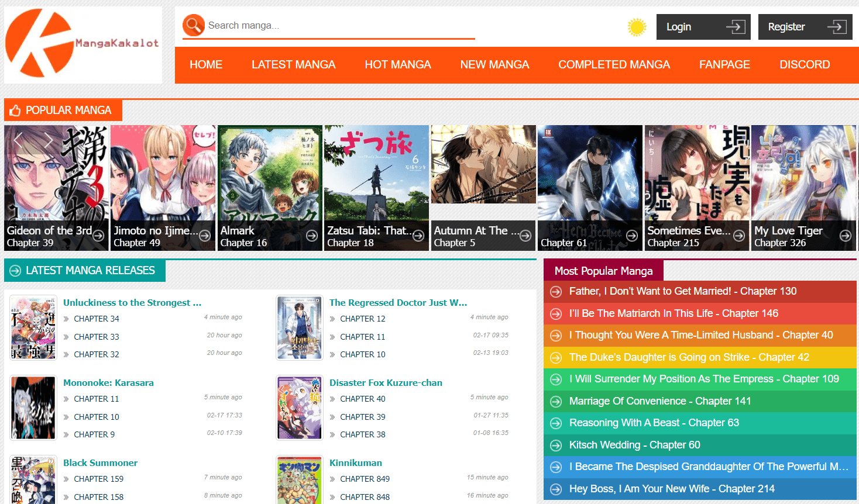This screenshot has height=504, width=859.
Task: Open Chapter 33 of Unluckiness to the Strongest
Action: point(97,337)
